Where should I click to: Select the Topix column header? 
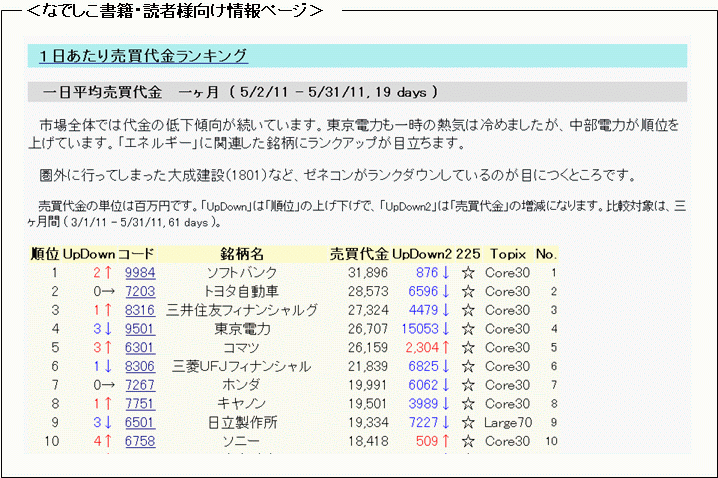[508, 254]
